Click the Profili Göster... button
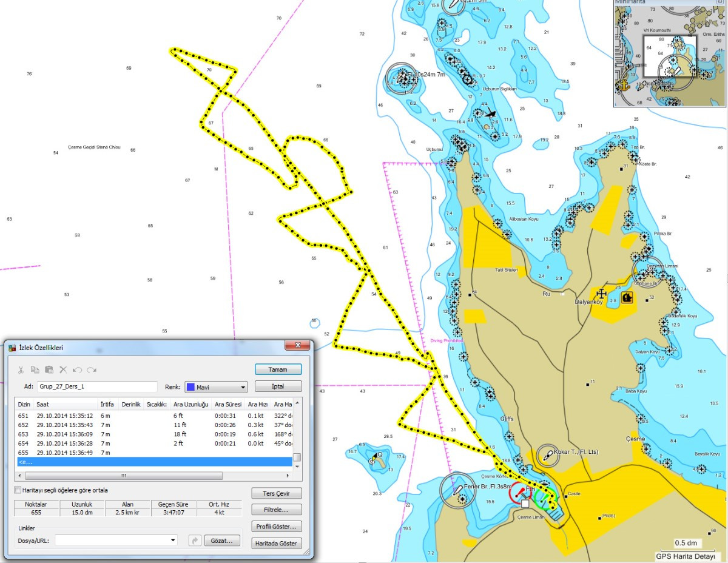The width and height of the screenshot is (728, 563). pos(276,527)
